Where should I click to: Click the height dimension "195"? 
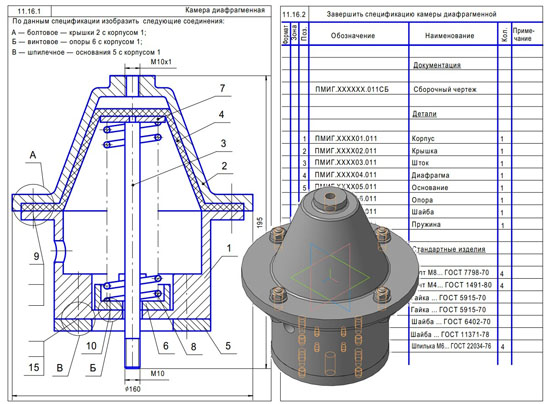click(260, 223)
